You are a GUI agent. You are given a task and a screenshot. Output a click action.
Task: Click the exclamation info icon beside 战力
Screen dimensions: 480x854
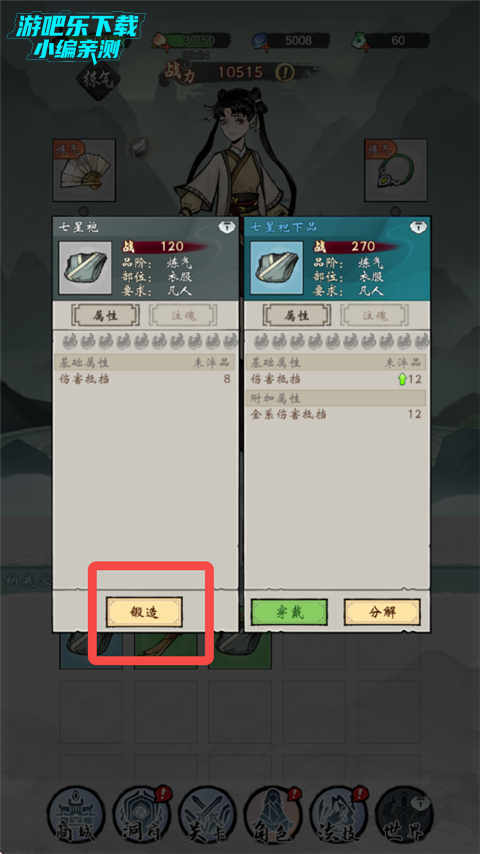point(284,72)
